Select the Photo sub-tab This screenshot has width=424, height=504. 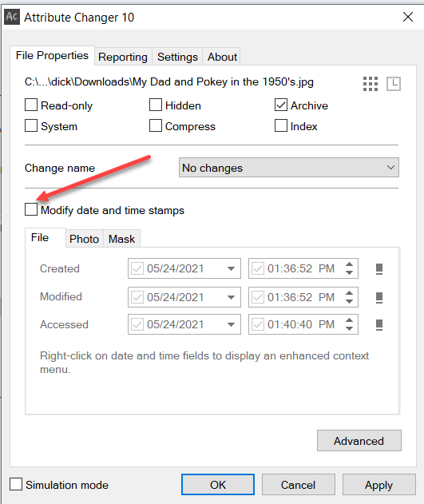click(x=84, y=239)
